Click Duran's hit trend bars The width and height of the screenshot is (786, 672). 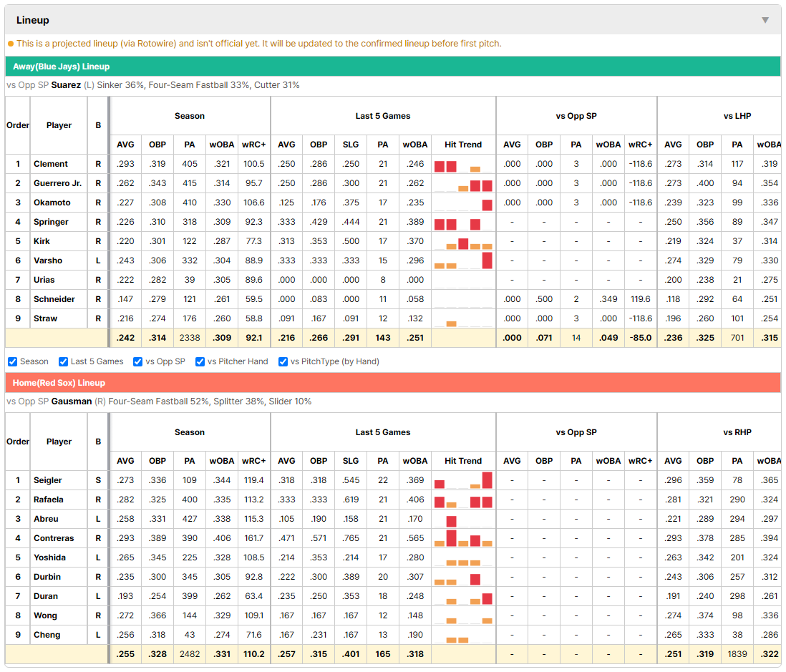(463, 596)
